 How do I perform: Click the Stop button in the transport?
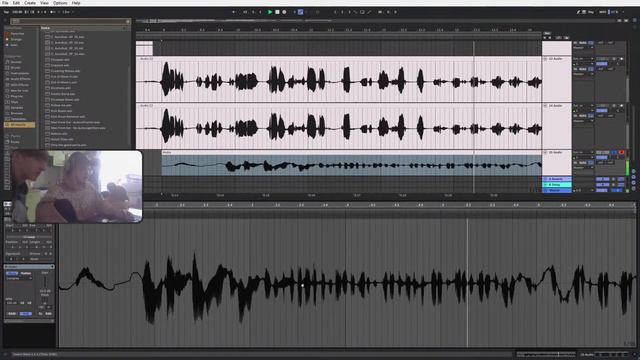277,12
